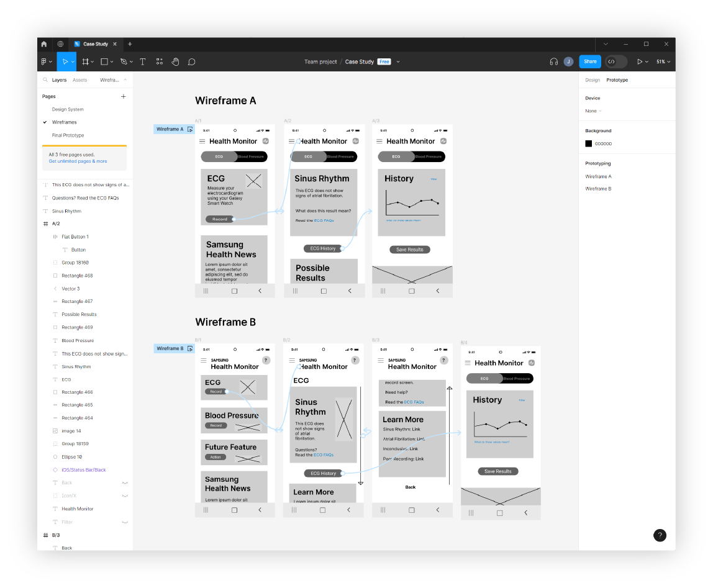
Task: Select Group 18159 layer
Action: point(75,444)
